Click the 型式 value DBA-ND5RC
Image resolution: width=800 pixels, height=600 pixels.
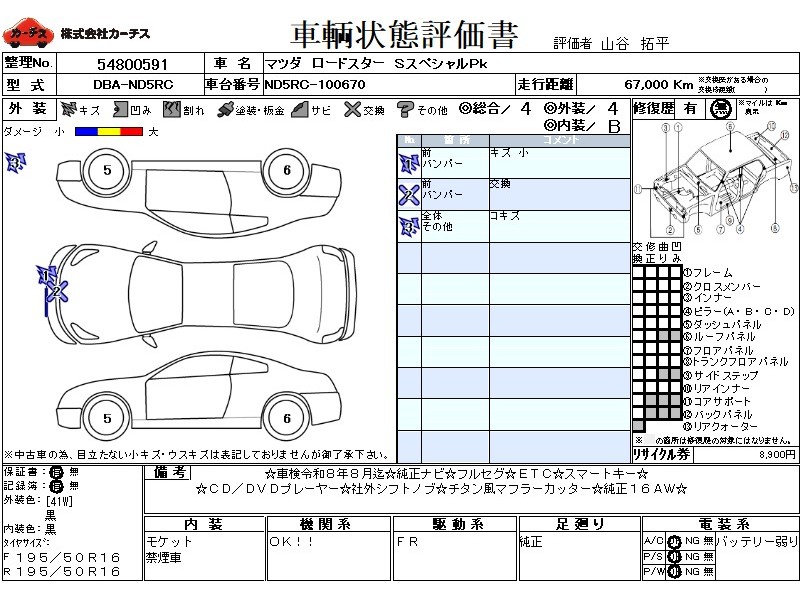(x=133, y=85)
